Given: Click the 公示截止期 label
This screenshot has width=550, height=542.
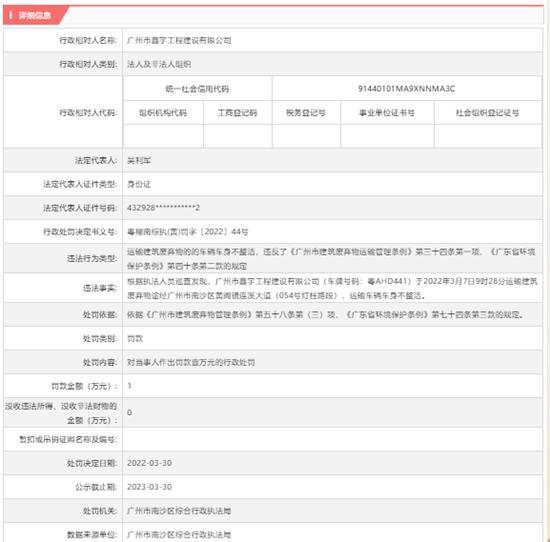Looking at the screenshot, I should point(96,487).
